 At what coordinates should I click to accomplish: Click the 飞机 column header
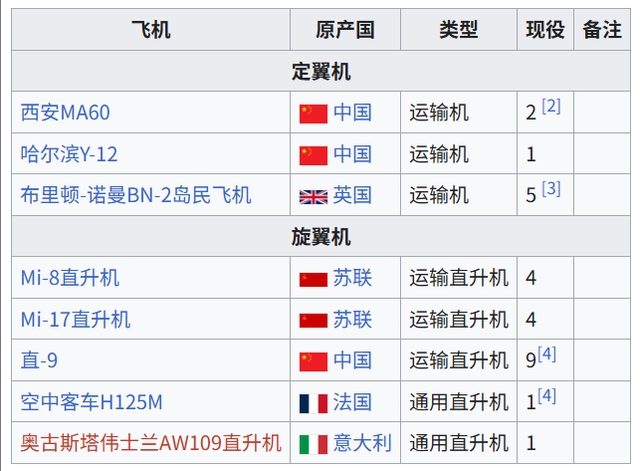(151, 30)
